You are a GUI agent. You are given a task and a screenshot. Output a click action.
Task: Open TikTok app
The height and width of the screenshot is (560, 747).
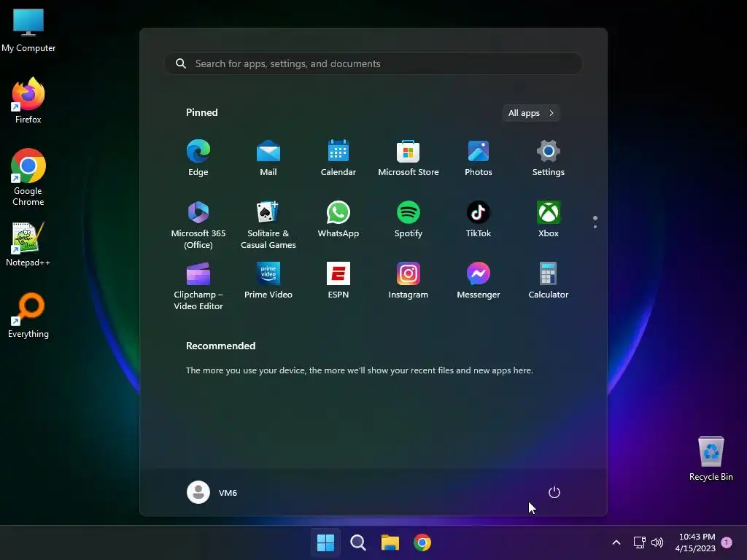pos(479,219)
